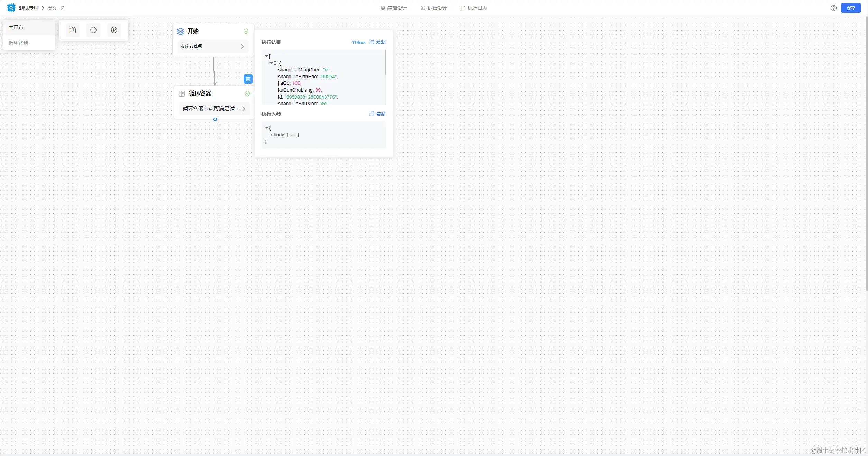
Task: Click the pencil edit icon beside 提交
Action: tap(63, 8)
